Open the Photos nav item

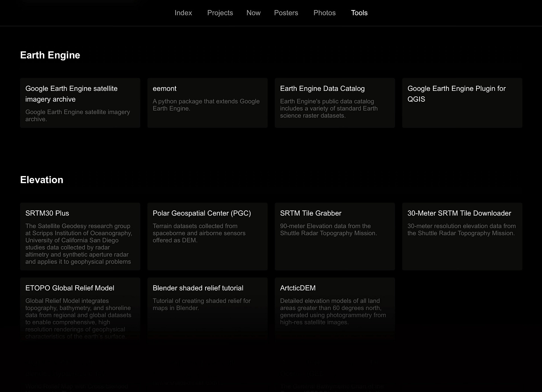(x=325, y=13)
